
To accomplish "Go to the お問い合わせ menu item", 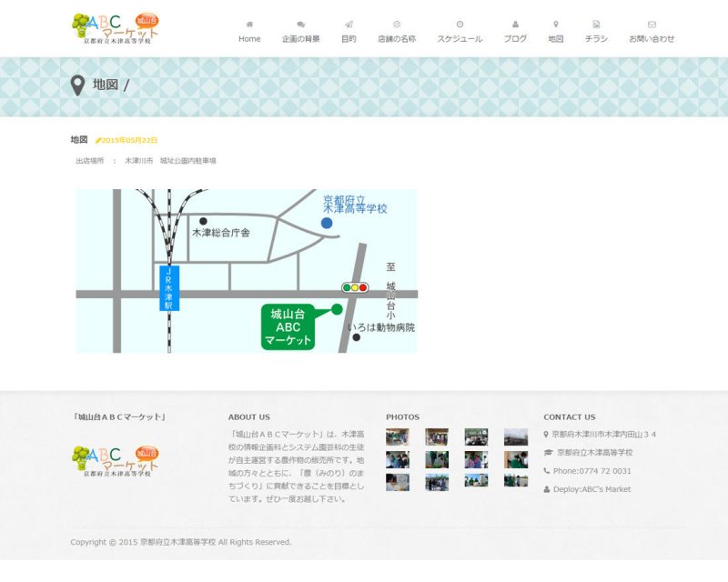I will coord(652,39).
